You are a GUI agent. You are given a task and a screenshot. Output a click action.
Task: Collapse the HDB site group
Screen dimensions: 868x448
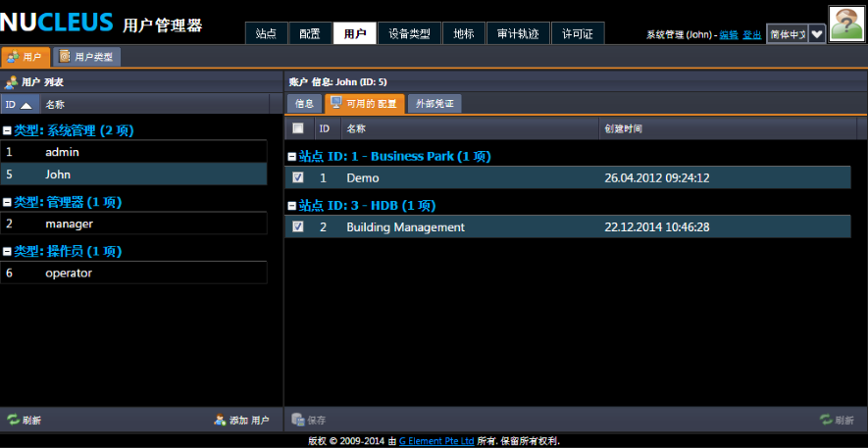click(x=291, y=206)
